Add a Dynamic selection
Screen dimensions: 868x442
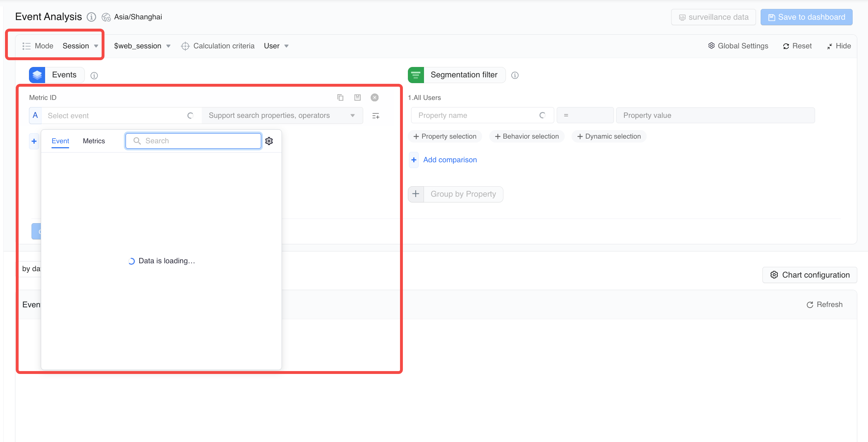pos(609,136)
